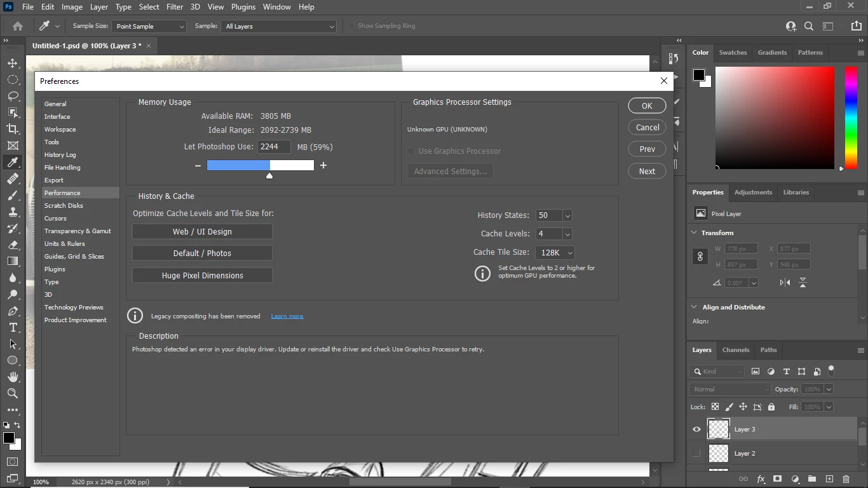The image size is (868, 488).
Task: Click the hue spectrum strip
Action: point(851,118)
